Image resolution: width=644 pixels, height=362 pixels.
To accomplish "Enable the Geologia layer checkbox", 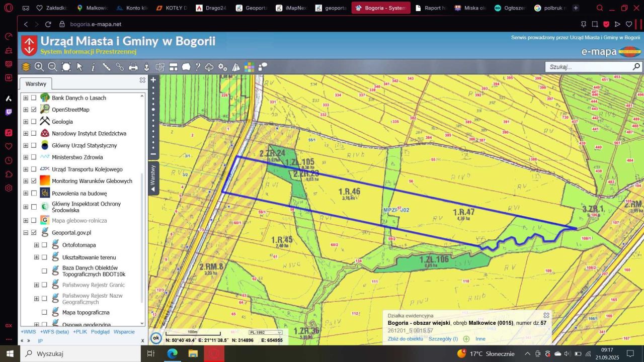I will (34, 122).
